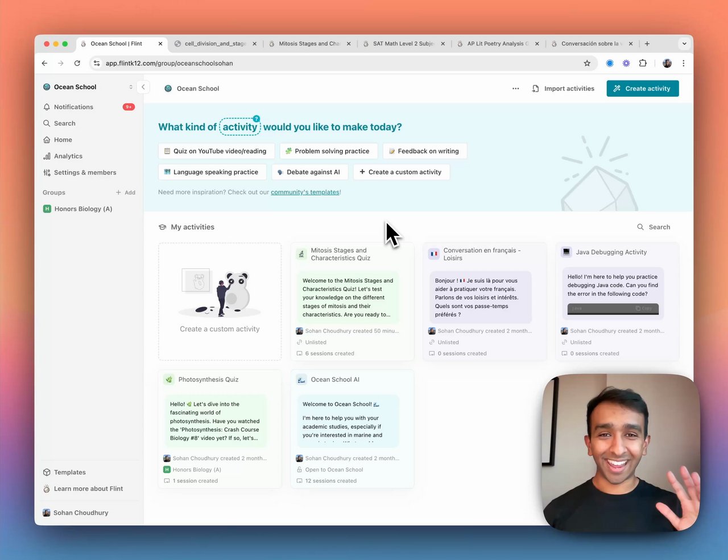Viewport: 728px width, 560px height.
Task: Click 6 sessions created text
Action: coord(329,354)
